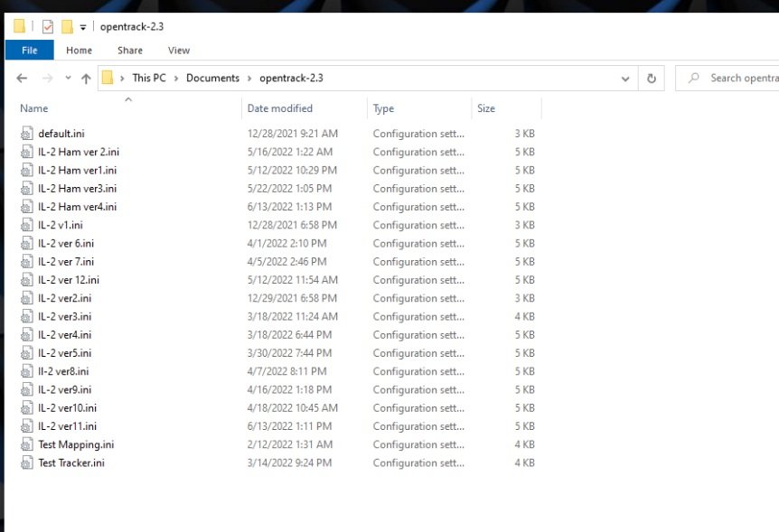This screenshot has width=779, height=532.
Task: Click date 6/13/2022 1:11 PM
Action: pyautogui.click(x=289, y=426)
